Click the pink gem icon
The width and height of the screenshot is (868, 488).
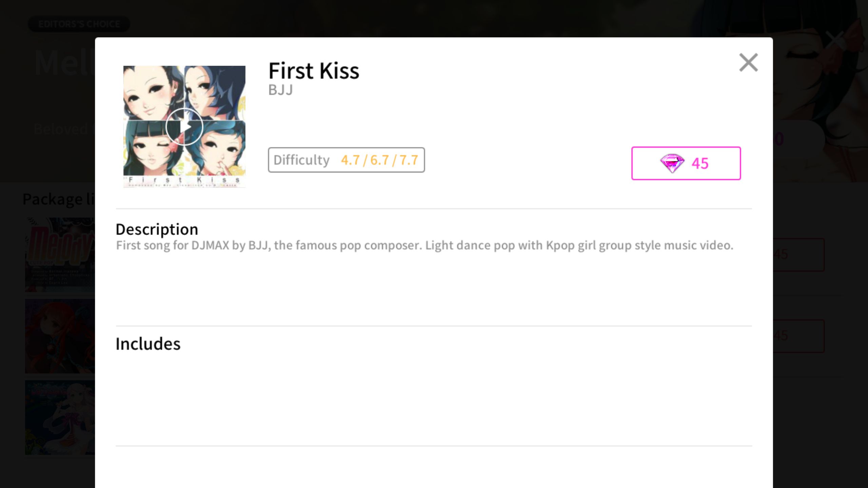click(x=672, y=163)
